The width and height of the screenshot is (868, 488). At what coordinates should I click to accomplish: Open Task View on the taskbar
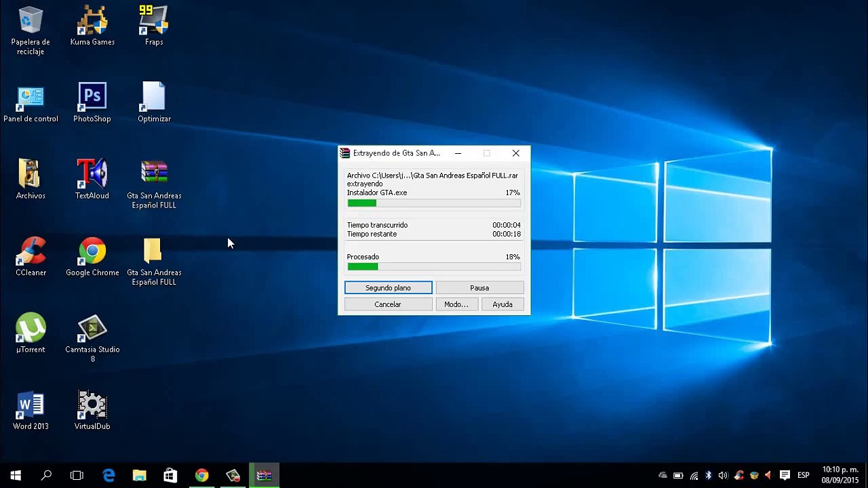pyautogui.click(x=77, y=475)
